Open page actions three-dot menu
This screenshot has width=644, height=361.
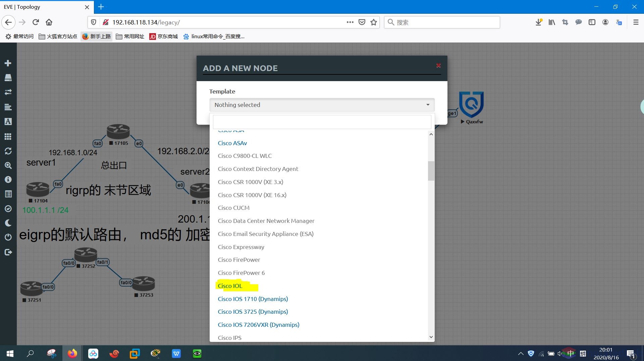point(350,22)
